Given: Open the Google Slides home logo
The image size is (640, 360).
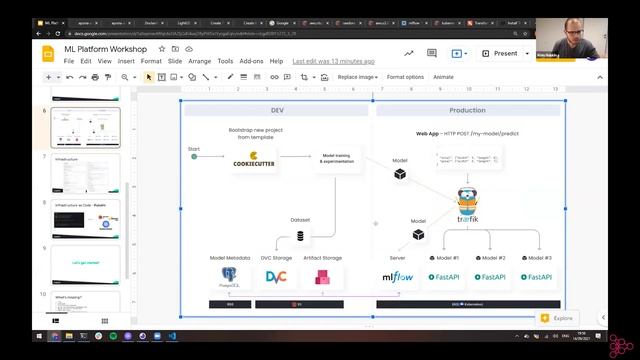Looking at the screenshot, I should point(48,54).
